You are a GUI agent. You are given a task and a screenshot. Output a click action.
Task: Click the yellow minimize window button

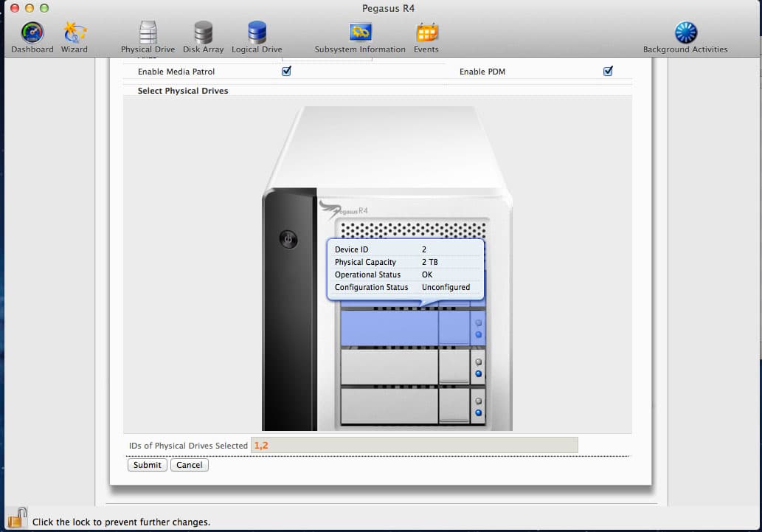pyautogui.click(x=30, y=8)
